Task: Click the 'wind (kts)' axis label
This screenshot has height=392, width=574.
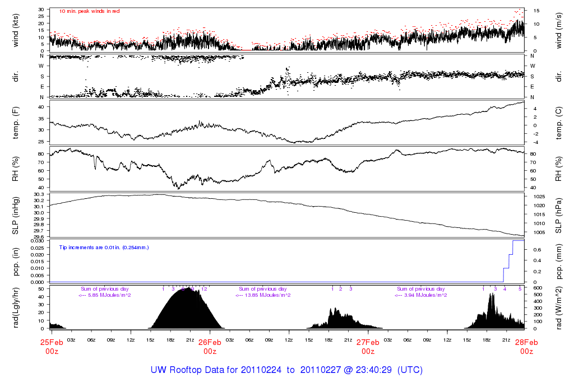Action: pyautogui.click(x=15, y=30)
